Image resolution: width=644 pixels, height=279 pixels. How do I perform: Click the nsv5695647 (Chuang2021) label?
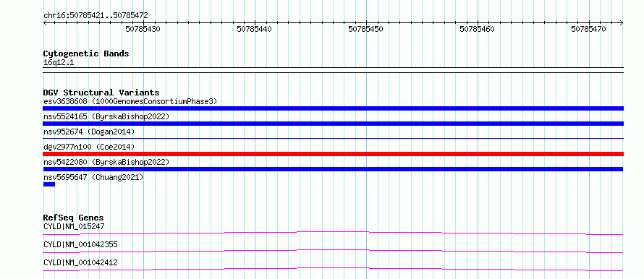pos(93,177)
